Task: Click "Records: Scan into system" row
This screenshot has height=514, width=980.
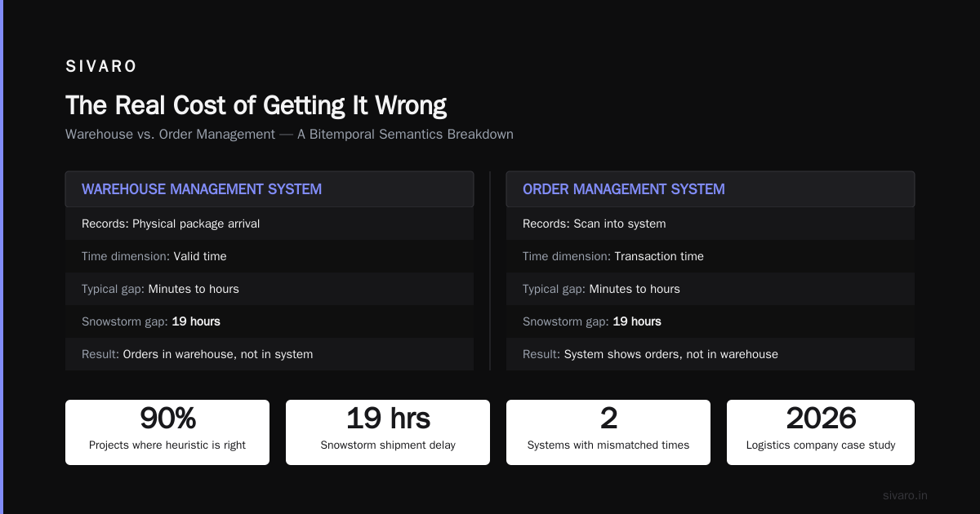Action: click(710, 224)
